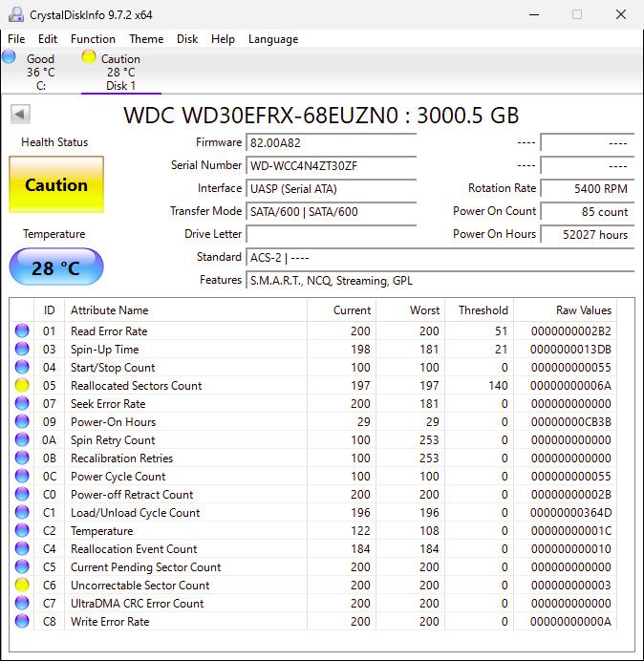The height and width of the screenshot is (661, 644).
Task: Click the yellow Caution orb for Disk 1
Action: coord(89,56)
